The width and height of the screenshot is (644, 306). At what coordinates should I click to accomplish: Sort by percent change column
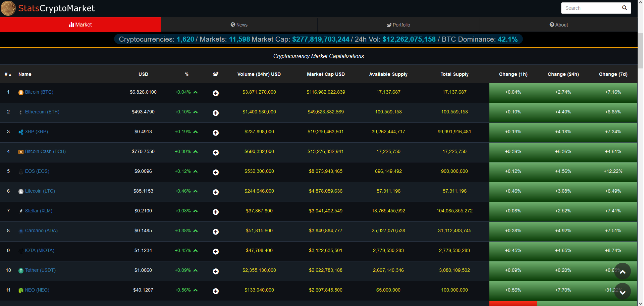(187, 74)
